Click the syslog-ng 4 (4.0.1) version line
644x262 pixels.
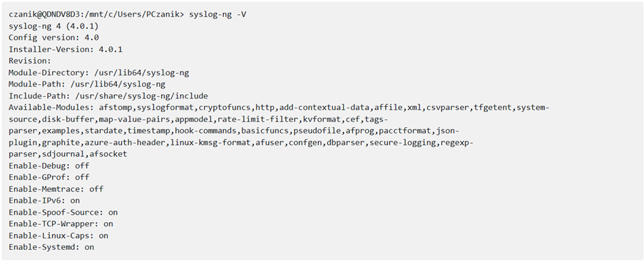(53, 26)
